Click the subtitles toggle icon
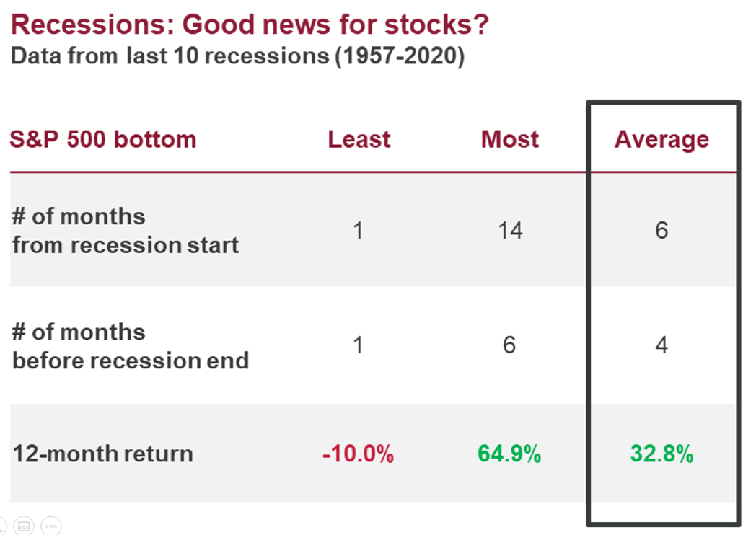The image size is (756, 535). [x=24, y=526]
